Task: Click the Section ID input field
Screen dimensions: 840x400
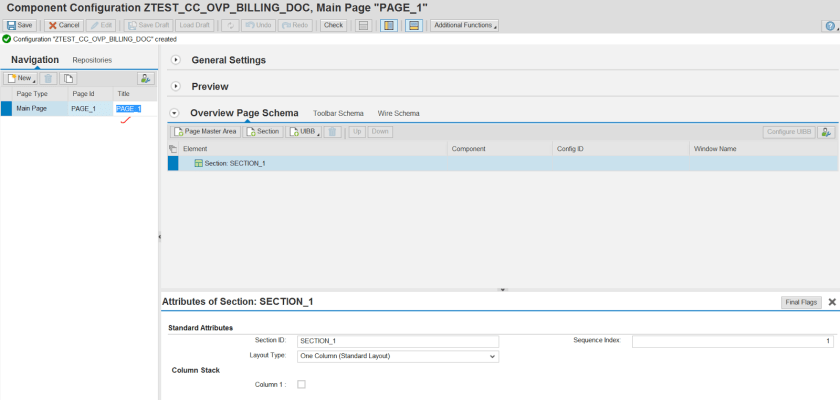Action: pyautogui.click(x=397, y=341)
